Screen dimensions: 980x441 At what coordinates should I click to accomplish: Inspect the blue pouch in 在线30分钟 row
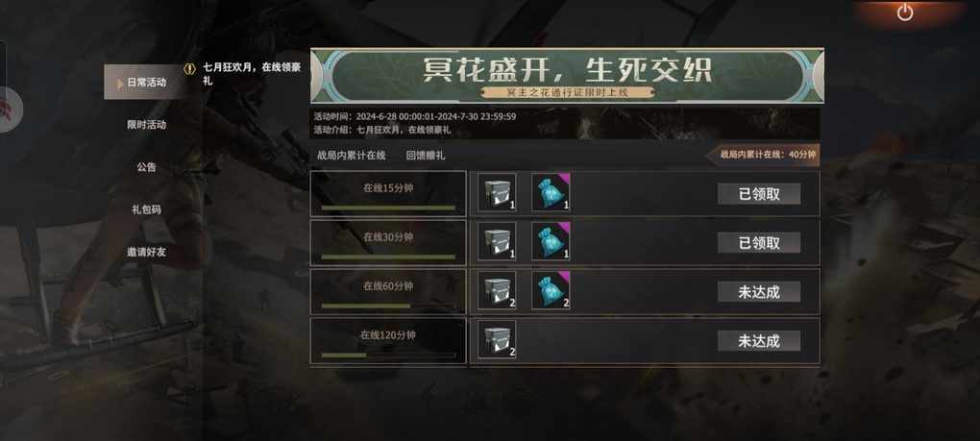pyautogui.click(x=551, y=241)
